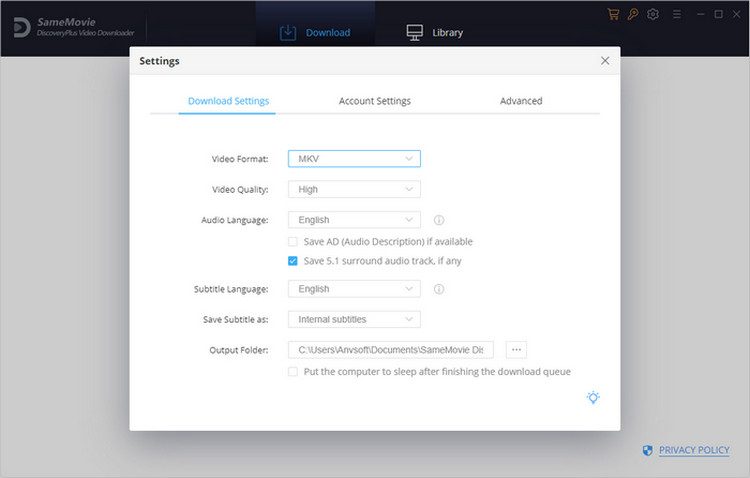This screenshot has width=750, height=478.
Task: Enable put computer to sleep checkbox
Action: coord(293,372)
